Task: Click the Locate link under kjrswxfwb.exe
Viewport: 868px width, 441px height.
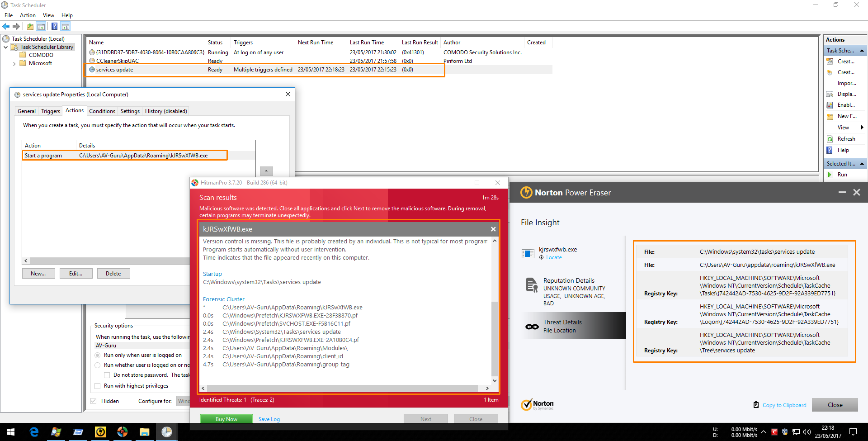Action: coord(554,257)
